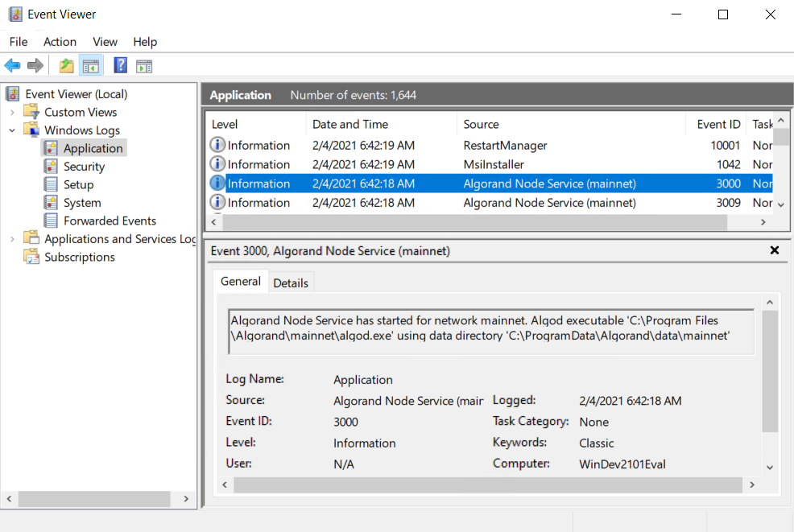Open the Help question mark icon
The width and height of the screenshot is (794, 532).
[121, 65]
